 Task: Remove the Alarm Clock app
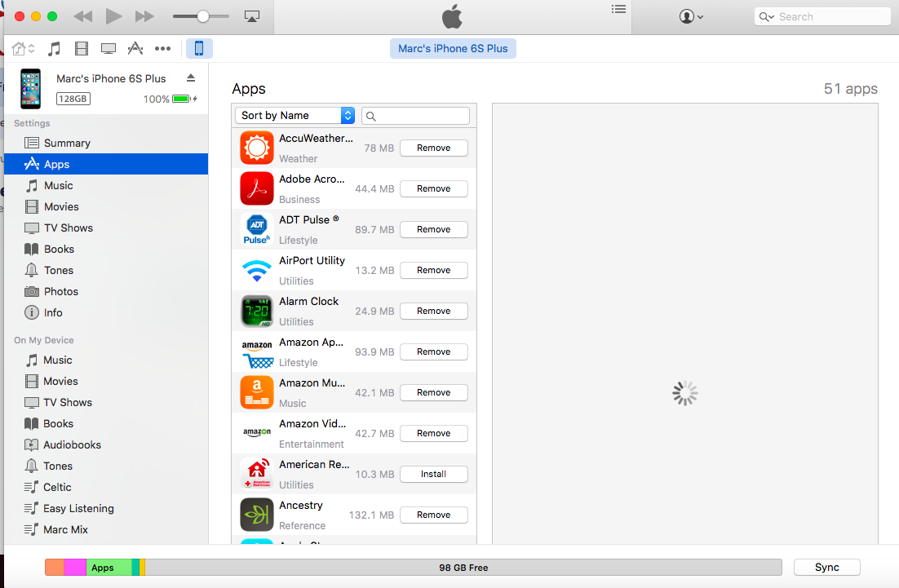pos(433,311)
